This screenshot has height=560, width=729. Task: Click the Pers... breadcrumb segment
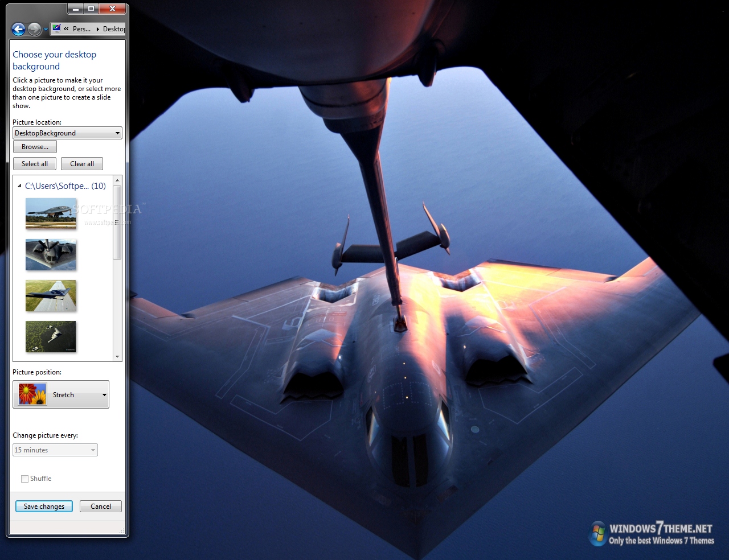click(x=81, y=29)
